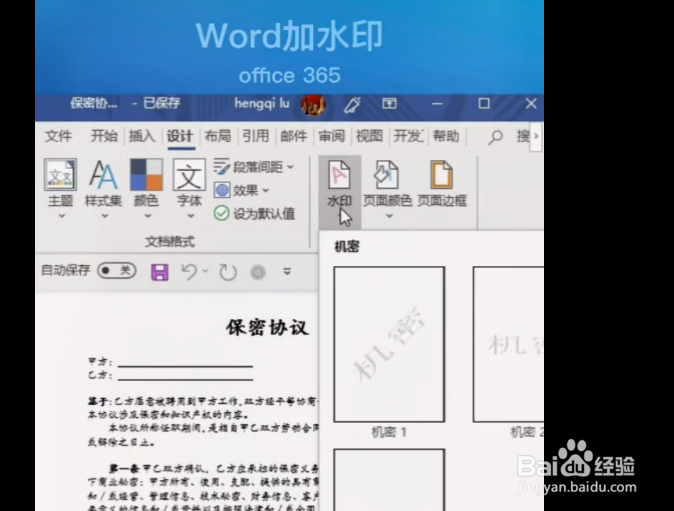Click the 文档格式 group label
The image size is (674, 511).
[x=170, y=242]
